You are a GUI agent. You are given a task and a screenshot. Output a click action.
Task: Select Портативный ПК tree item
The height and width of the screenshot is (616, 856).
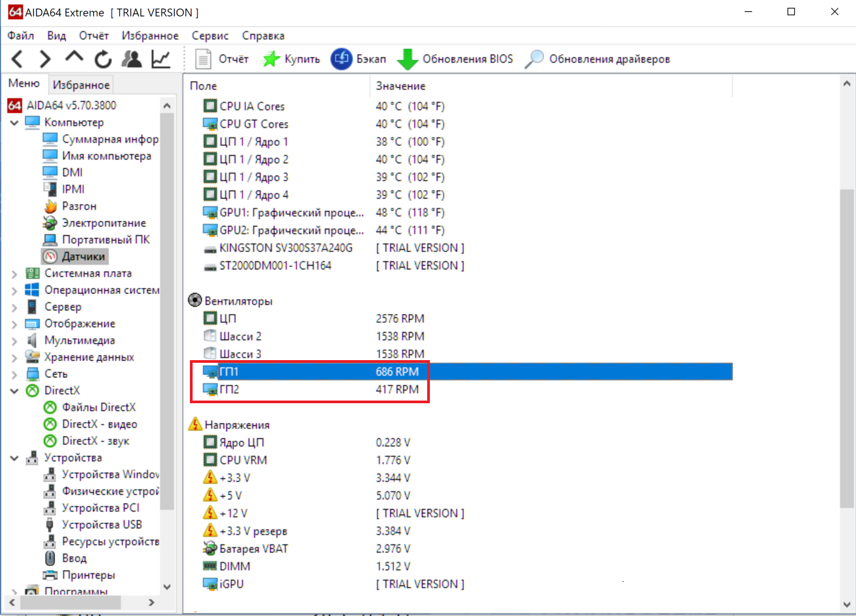tap(96, 239)
